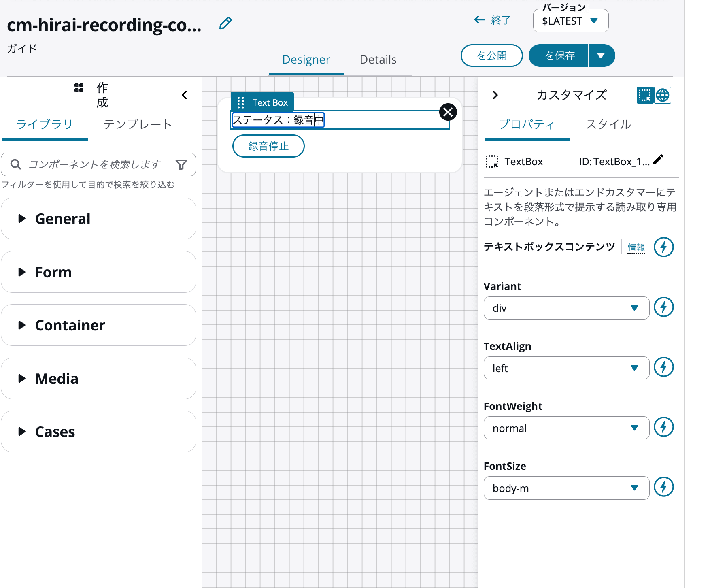Open the version $LATEST dropdown
The image size is (710, 588).
tap(570, 21)
